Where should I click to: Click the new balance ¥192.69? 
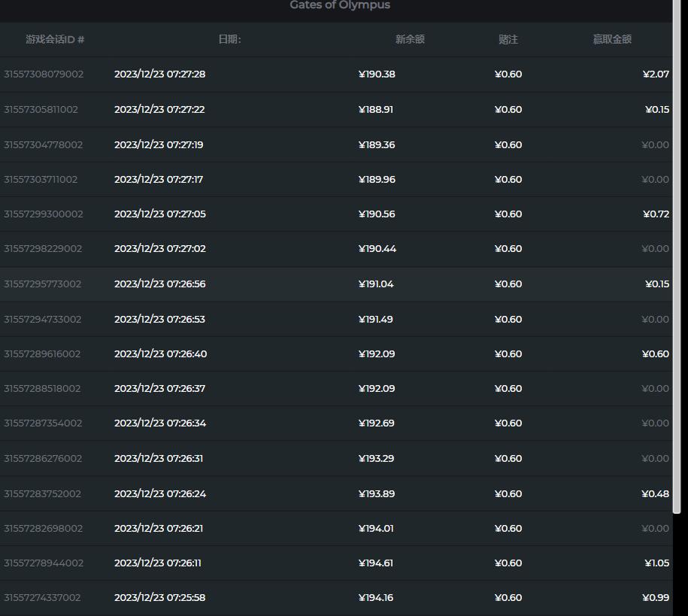(x=377, y=423)
